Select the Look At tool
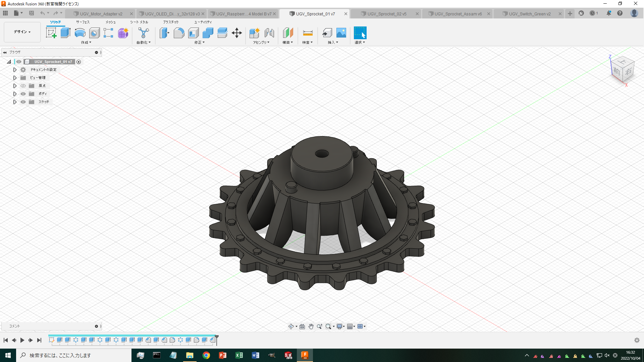 [x=302, y=326]
